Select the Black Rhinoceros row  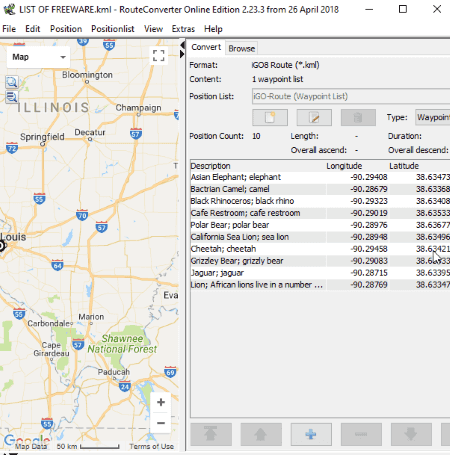click(320, 201)
